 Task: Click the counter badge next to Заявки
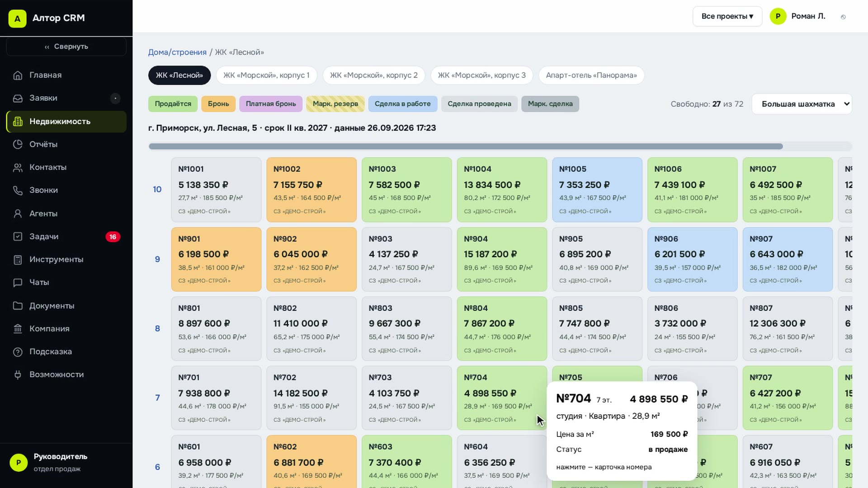[x=115, y=98]
